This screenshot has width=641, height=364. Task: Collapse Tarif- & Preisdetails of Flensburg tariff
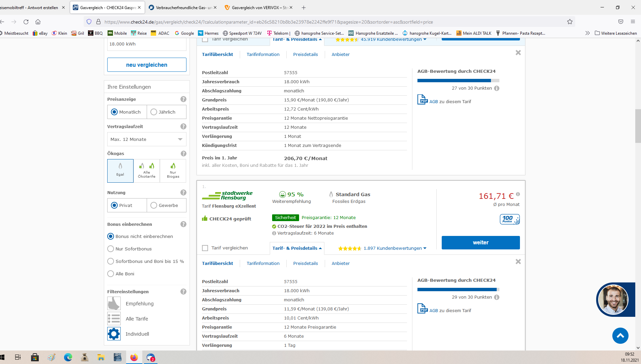click(x=297, y=248)
